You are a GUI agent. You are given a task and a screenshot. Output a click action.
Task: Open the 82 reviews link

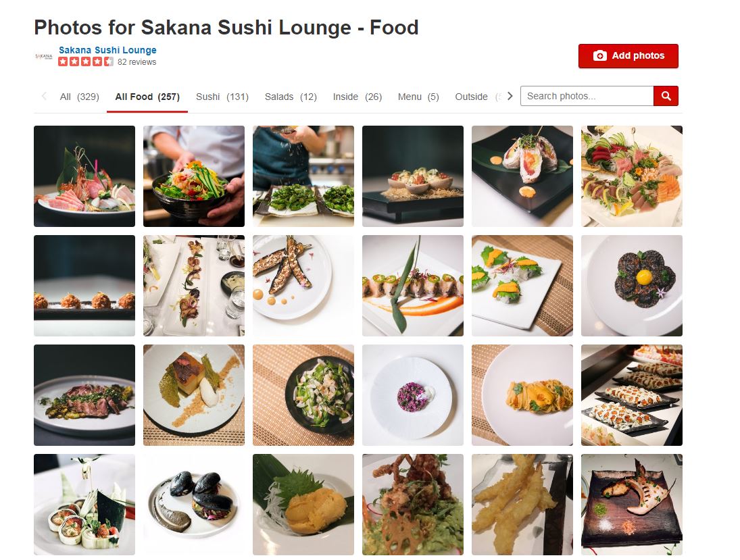[137, 61]
